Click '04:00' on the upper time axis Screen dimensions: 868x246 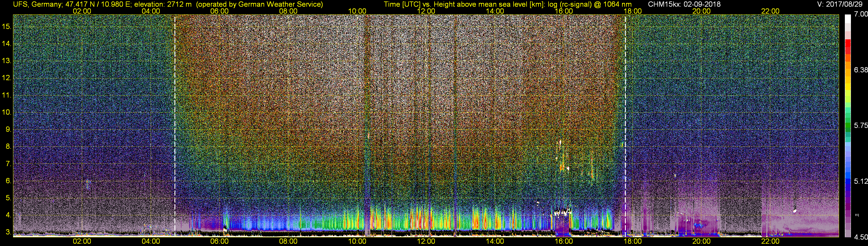(151, 11)
